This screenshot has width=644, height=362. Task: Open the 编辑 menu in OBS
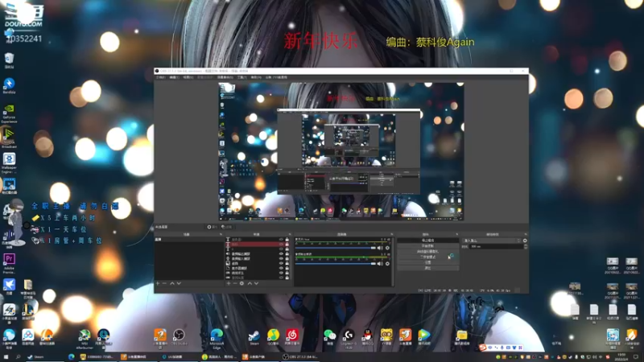[175, 77]
